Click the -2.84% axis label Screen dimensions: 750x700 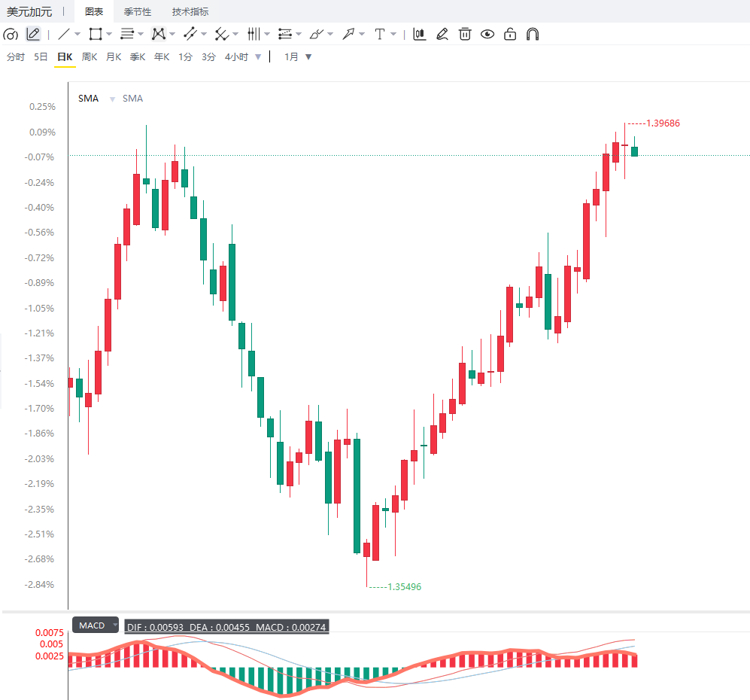40,585
